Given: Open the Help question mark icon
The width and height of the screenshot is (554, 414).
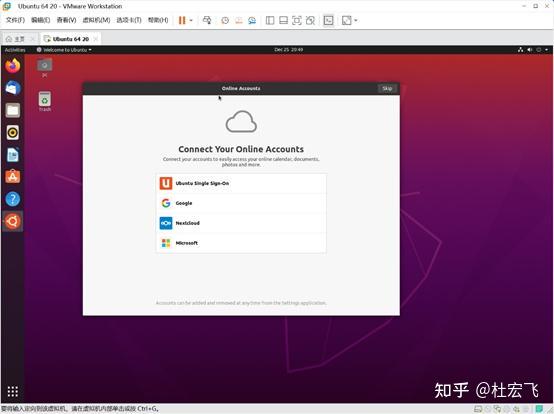Looking at the screenshot, I should pyautogui.click(x=13, y=199).
